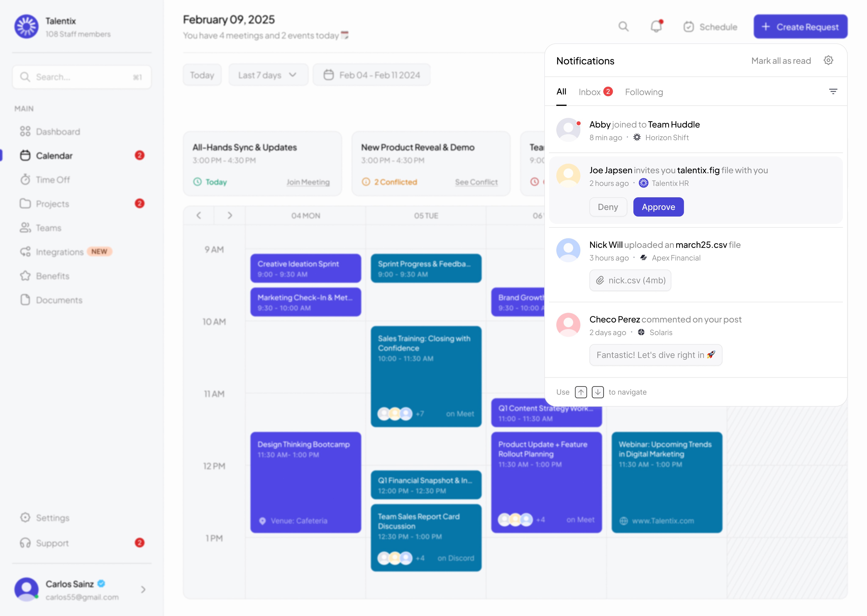The image size is (867, 616).
Task: Click the bell notification icon
Action: point(656,27)
